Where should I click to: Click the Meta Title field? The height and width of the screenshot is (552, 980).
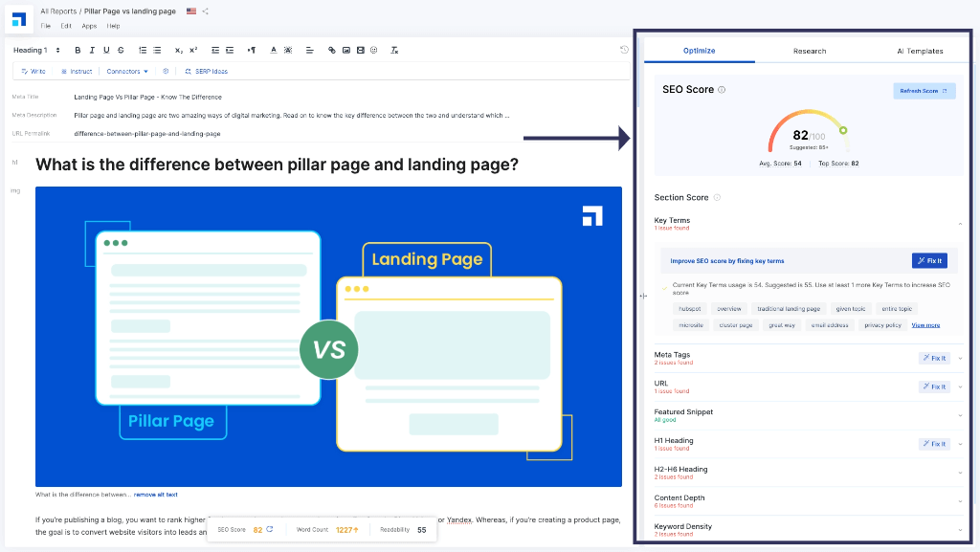(x=147, y=98)
